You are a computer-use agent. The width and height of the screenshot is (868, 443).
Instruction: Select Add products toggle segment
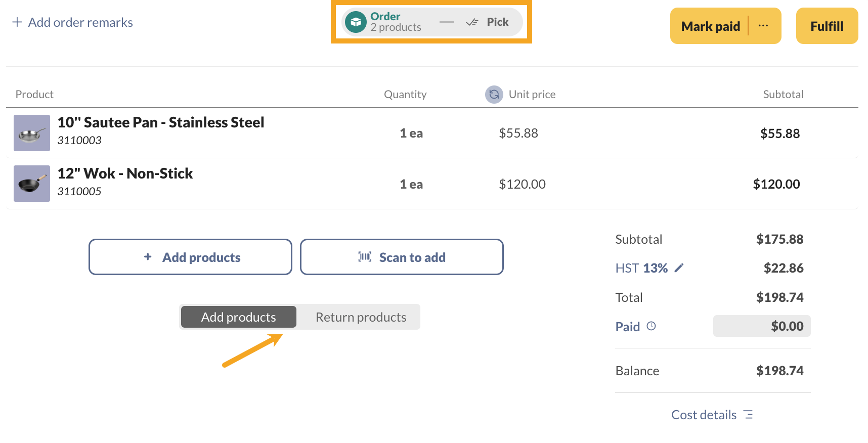(x=239, y=317)
